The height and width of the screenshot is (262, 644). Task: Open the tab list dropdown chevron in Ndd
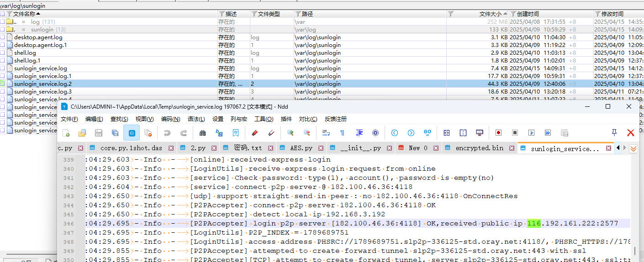tap(633, 148)
